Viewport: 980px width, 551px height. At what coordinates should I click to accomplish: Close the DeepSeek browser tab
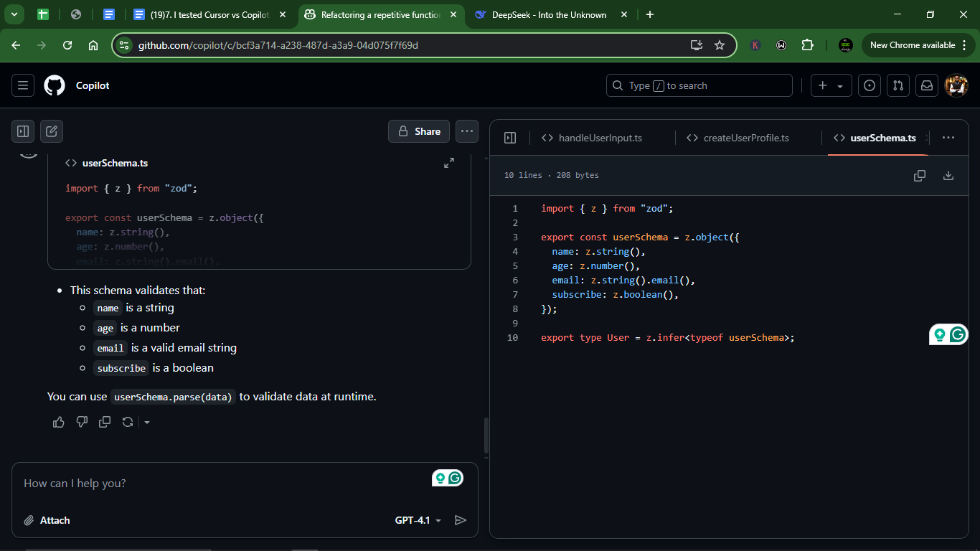pyautogui.click(x=624, y=14)
